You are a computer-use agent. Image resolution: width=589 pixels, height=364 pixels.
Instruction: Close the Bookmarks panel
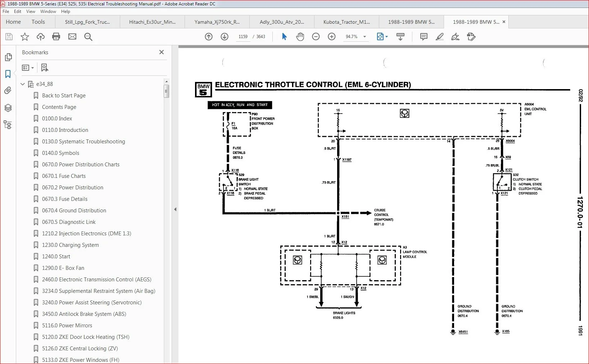(162, 52)
